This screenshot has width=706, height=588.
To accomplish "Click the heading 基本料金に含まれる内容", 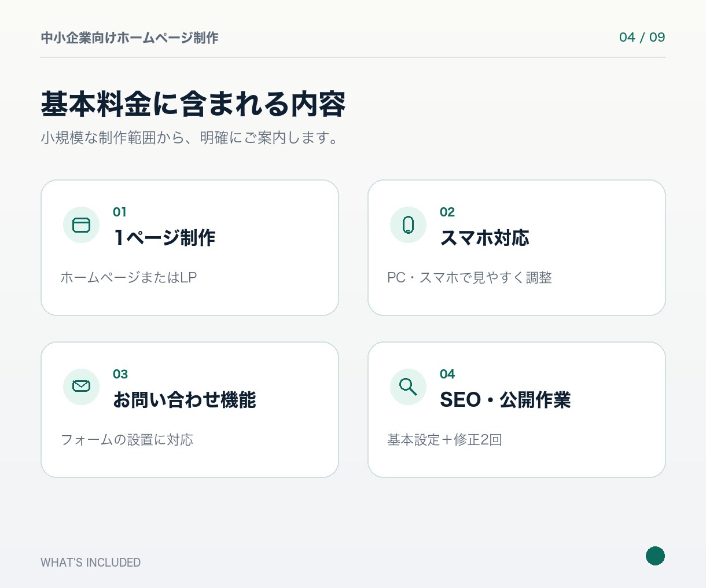I will coord(193,105).
